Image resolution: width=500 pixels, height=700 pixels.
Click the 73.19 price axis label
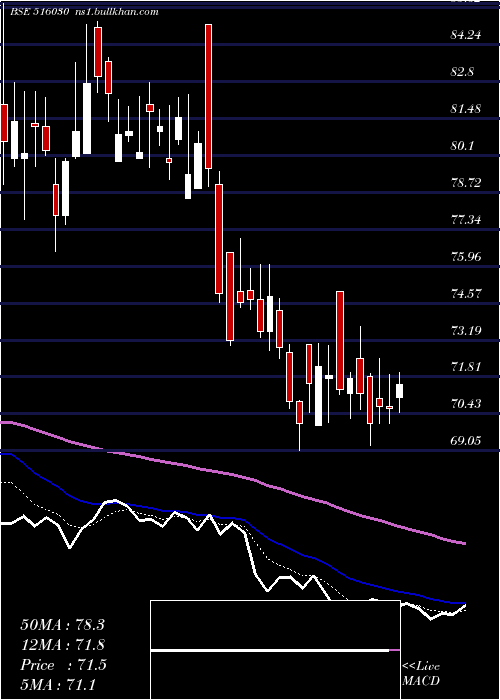(466, 330)
